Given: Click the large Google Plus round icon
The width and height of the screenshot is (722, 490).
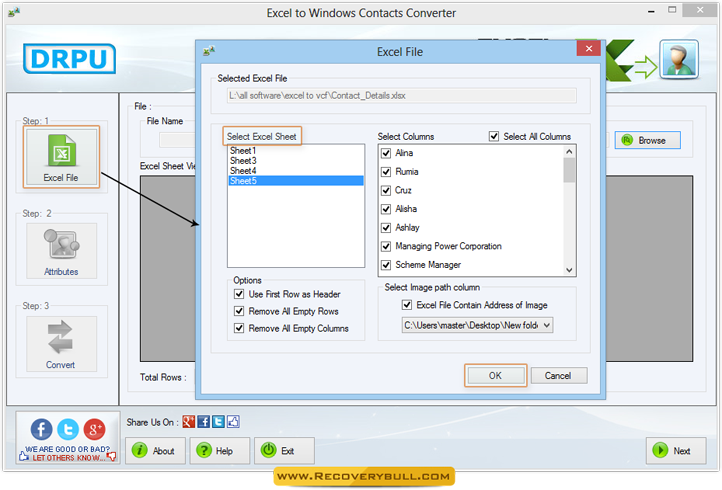Looking at the screenshot, I should (x=94, y=429).
